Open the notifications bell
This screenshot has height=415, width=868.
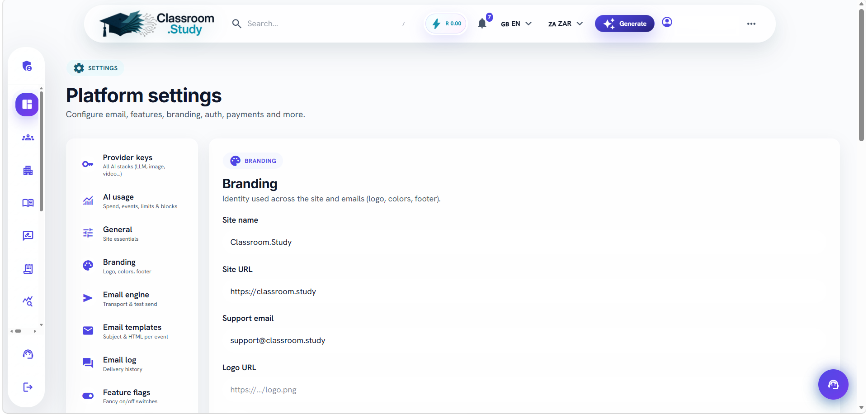(x=482, y=24)
